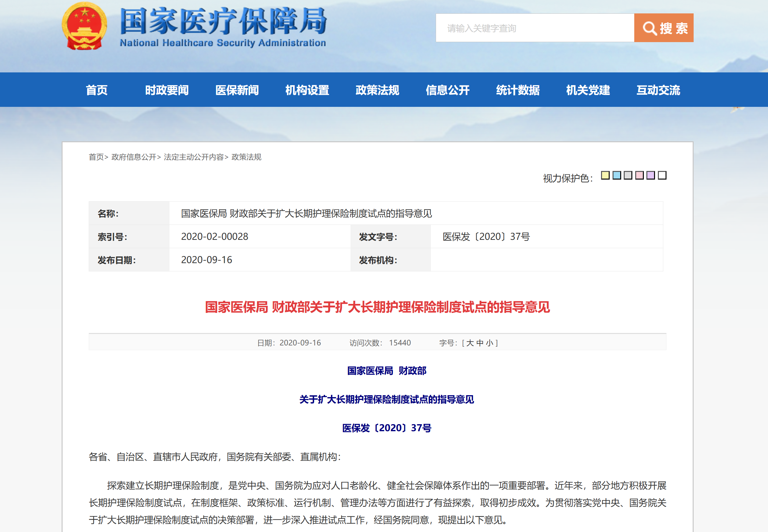Click the 发文字号 label cell
The image size is (768, 532).
click(391, 237)
